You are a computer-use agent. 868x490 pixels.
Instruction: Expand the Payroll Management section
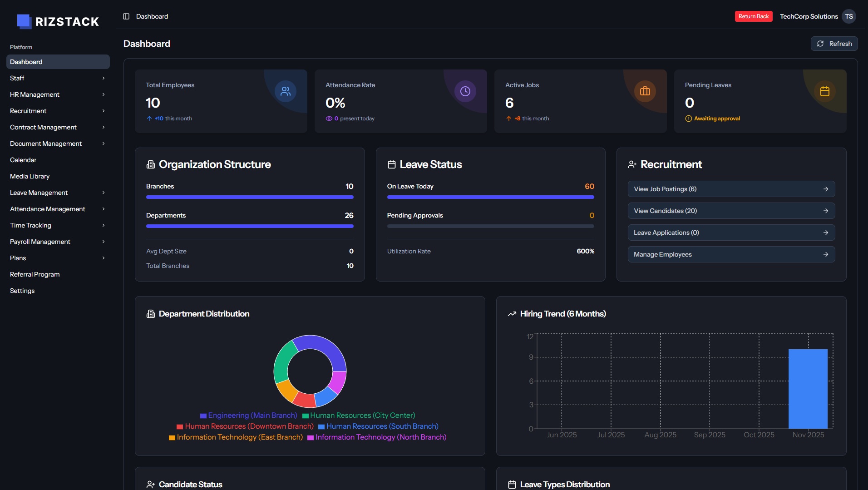point(58,242)
